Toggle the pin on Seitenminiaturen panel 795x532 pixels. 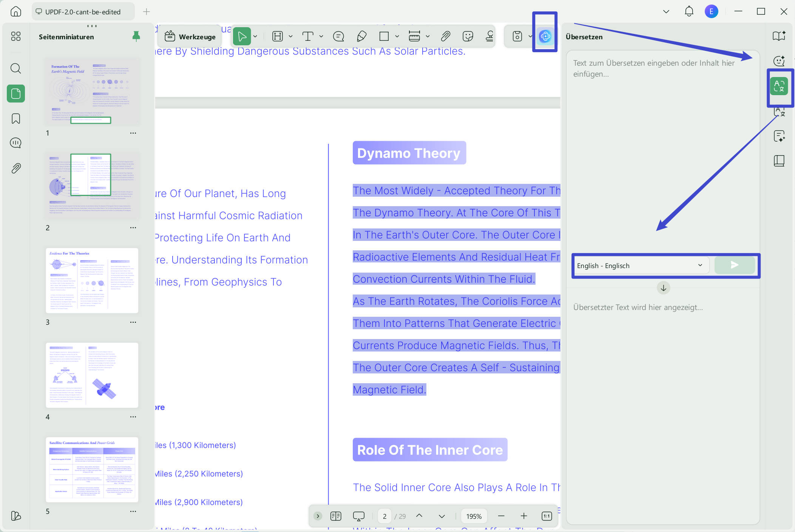pos(136,36)
